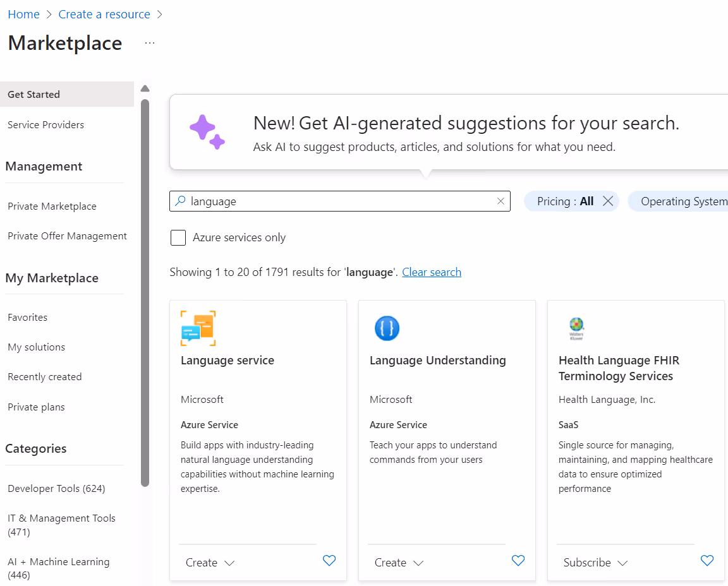Open Favorites in the My Marketplace menu
Image resolution: width=728 pixels, height=586 pixels.
click(28, 318)
